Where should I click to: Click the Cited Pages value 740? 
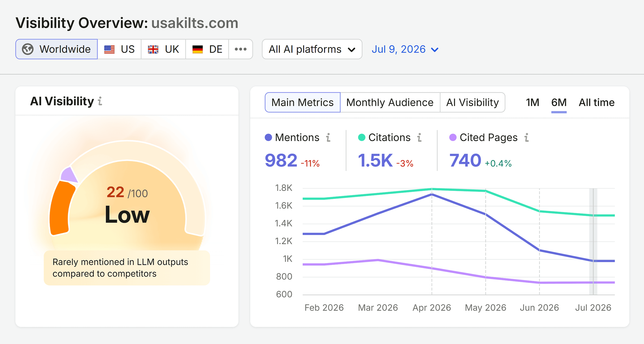pos(465,160)
